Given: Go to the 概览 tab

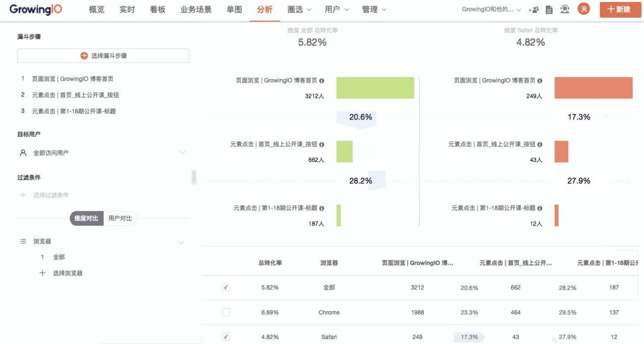Looking at the screenshot, I should [96, 10].
